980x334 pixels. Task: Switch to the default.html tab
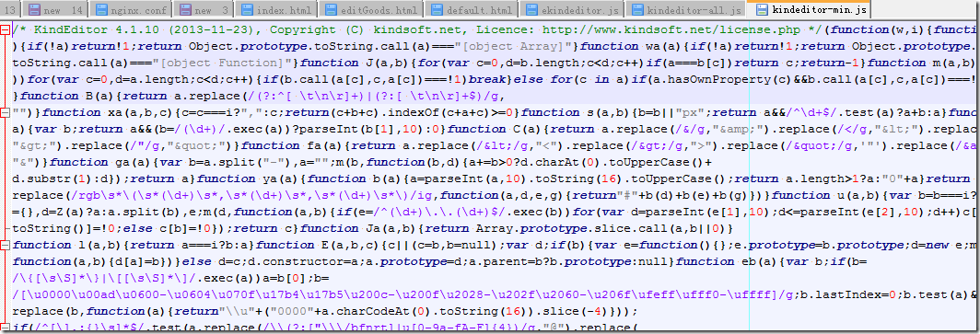pyautogui.click(x=472, y=10)
